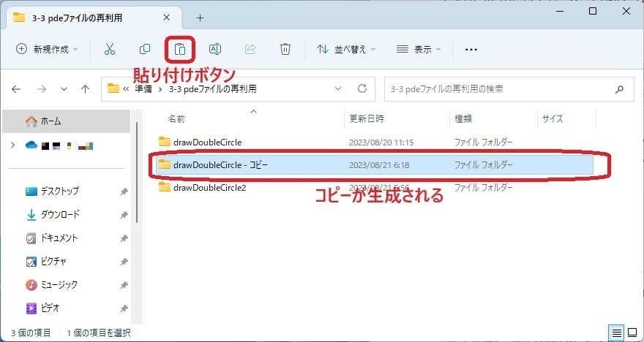Click the OneDrive cloud icon in sidebar
Screen dimensions: 644x342
pos(31,145)
